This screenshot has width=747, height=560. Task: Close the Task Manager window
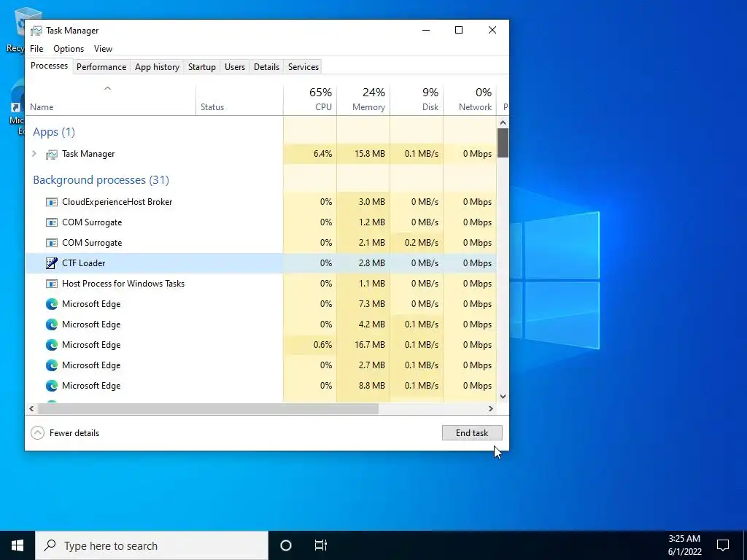point(492,31)
